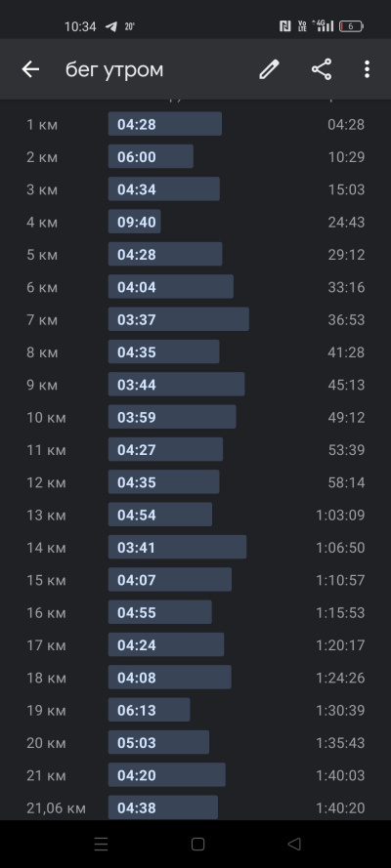Tap cumulative time 1:40:20
Image resolution: width=391 pixels, height=868 pixels.
tap(340, 807)
